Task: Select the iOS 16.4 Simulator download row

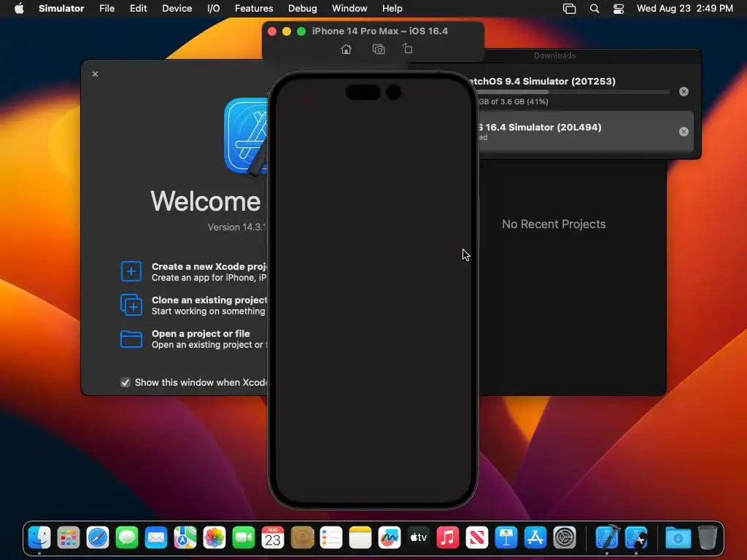Action: (586, 131)
